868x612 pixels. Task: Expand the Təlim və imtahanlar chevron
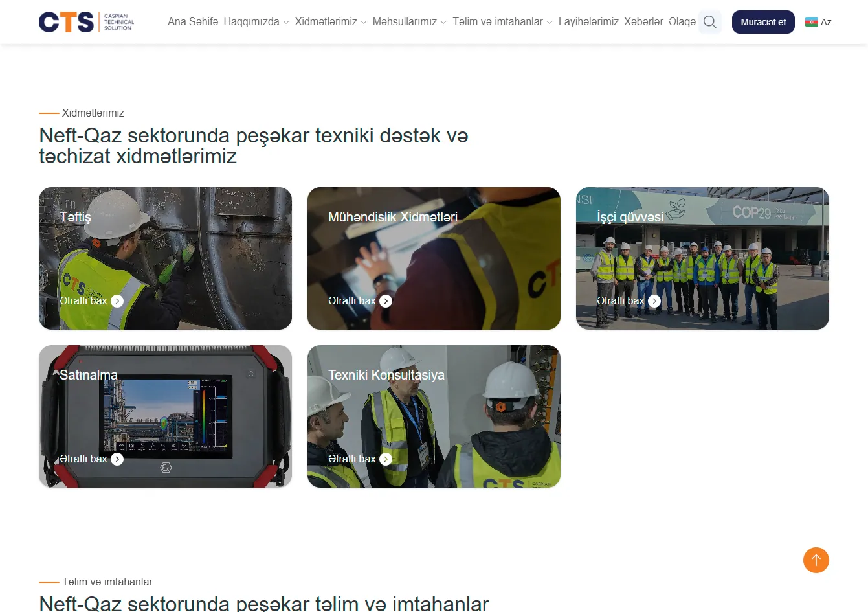pos(550,23)
